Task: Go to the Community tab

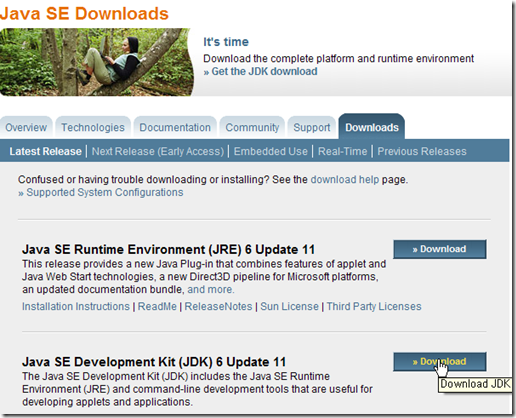Action: (x=252, y=127)
